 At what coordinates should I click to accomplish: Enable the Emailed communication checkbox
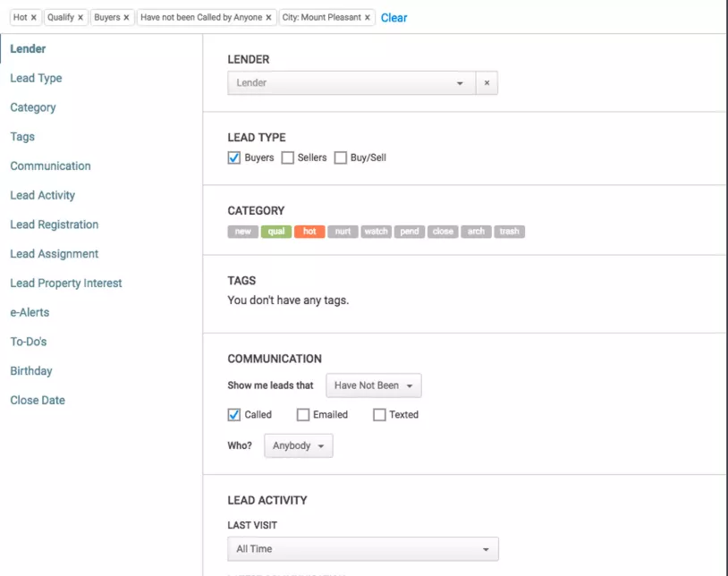[303, 415]
